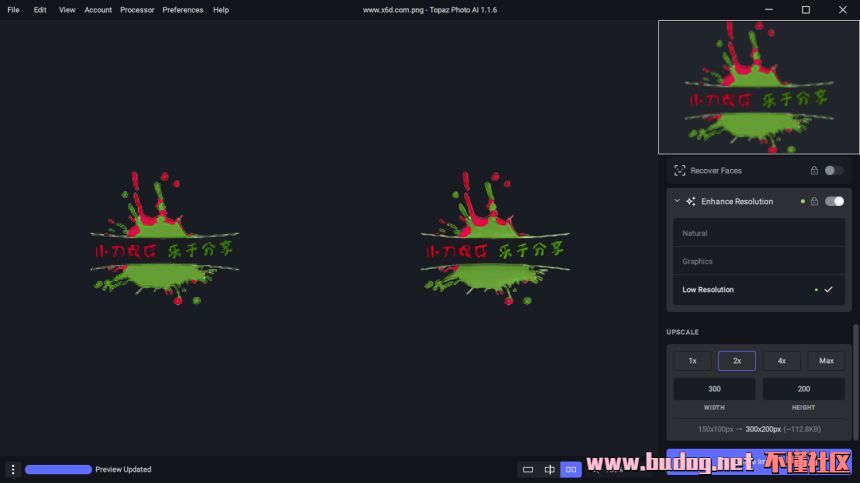
Task: Click the Height field showing 200
Action: [x=804, y=389]
